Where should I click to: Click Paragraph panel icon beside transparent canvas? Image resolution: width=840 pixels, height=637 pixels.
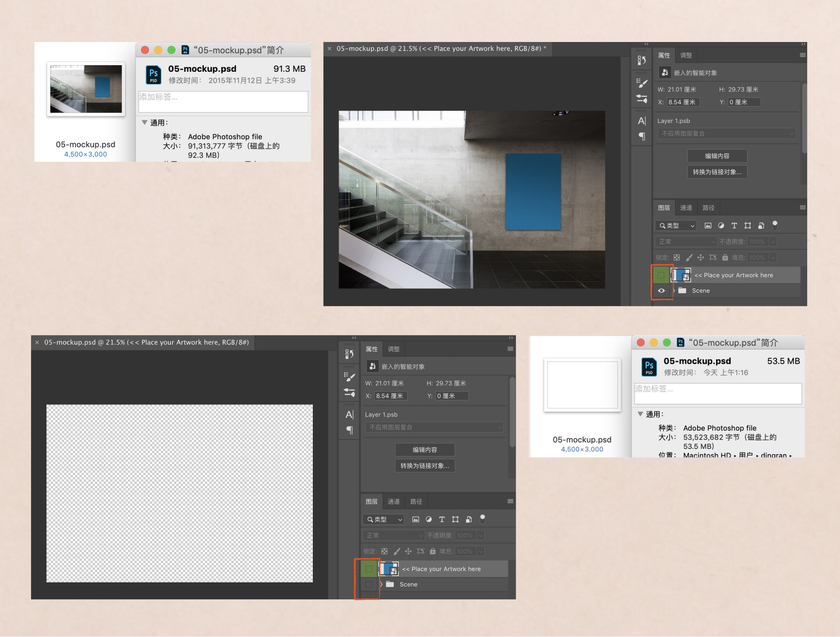349,430
